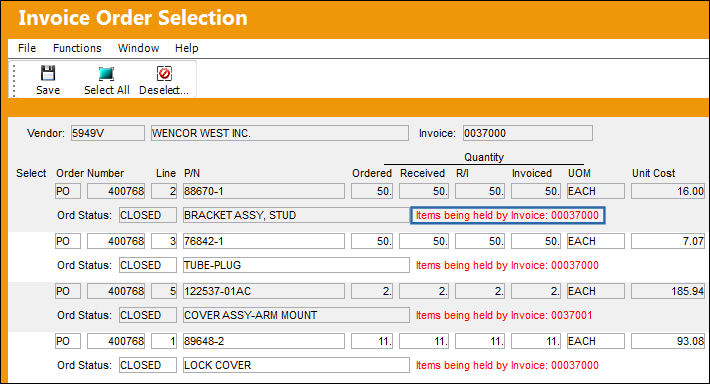
Task: Click the toolbar drag handle dots
Action: (x=14, y=80)
